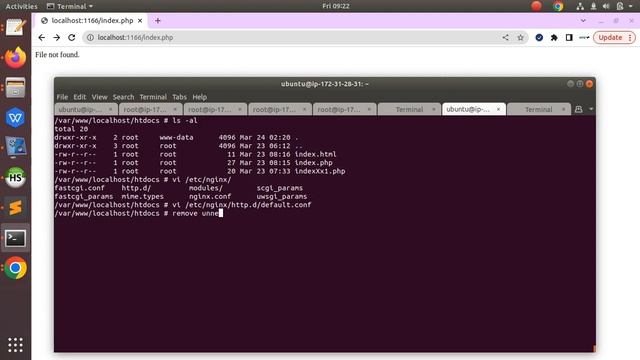Open the text editor dock icon
The height and width of the screenshot is (360, 640).
pos(16,27)
